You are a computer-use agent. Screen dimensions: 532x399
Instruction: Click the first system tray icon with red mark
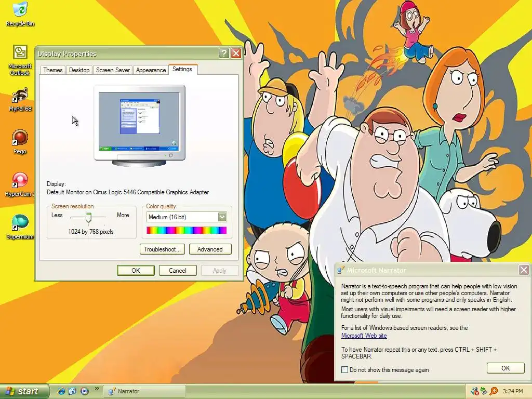point(474,391)
